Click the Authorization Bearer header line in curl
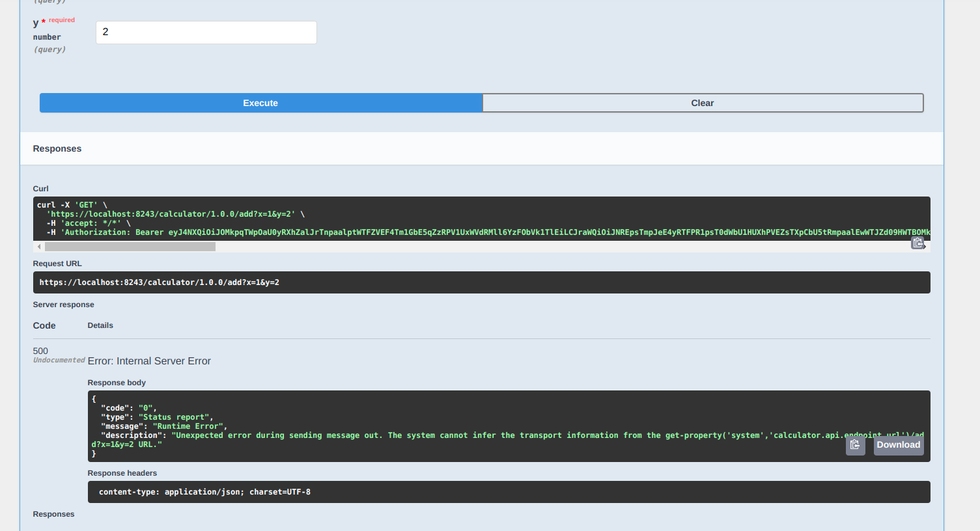 click(488, 232)
